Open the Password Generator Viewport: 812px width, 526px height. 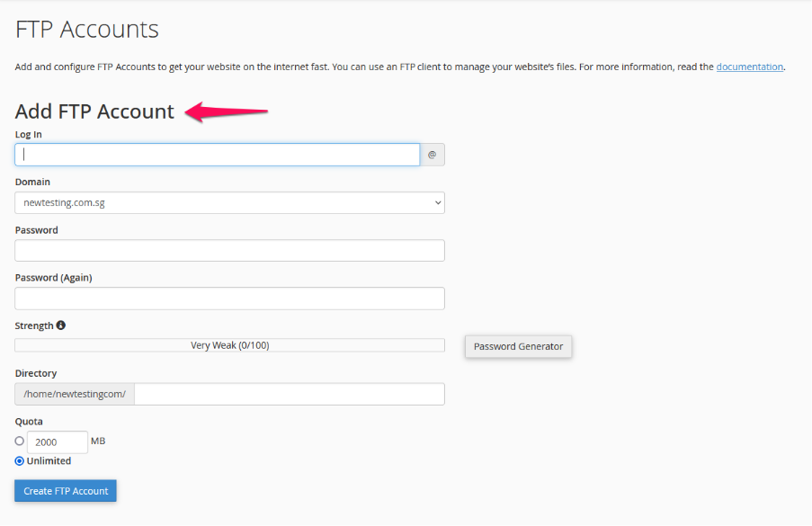point(518,346)
